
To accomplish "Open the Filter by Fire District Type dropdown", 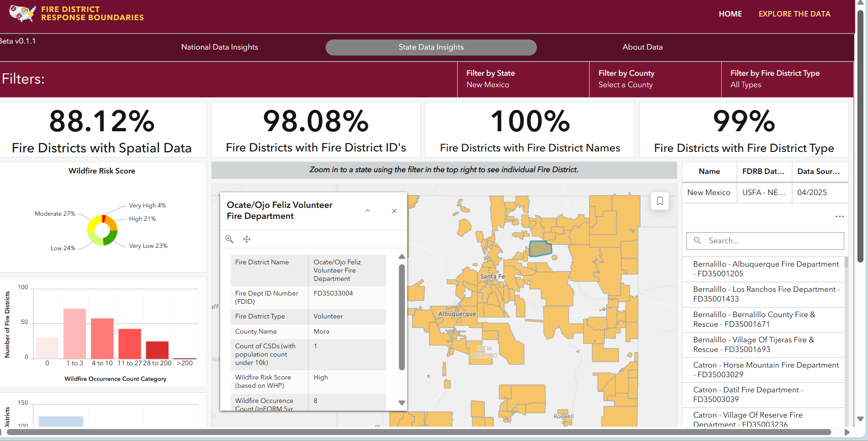I will tap(787, 79).
